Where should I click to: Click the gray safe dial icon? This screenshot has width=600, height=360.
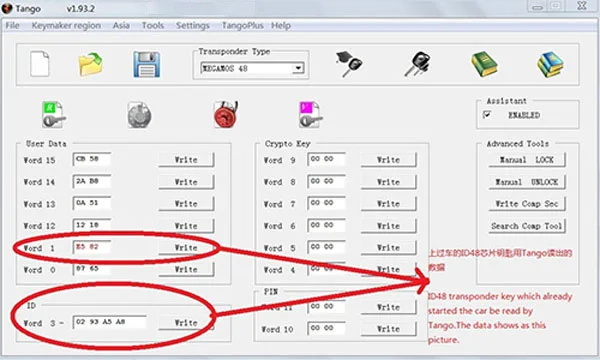(139, 115)
